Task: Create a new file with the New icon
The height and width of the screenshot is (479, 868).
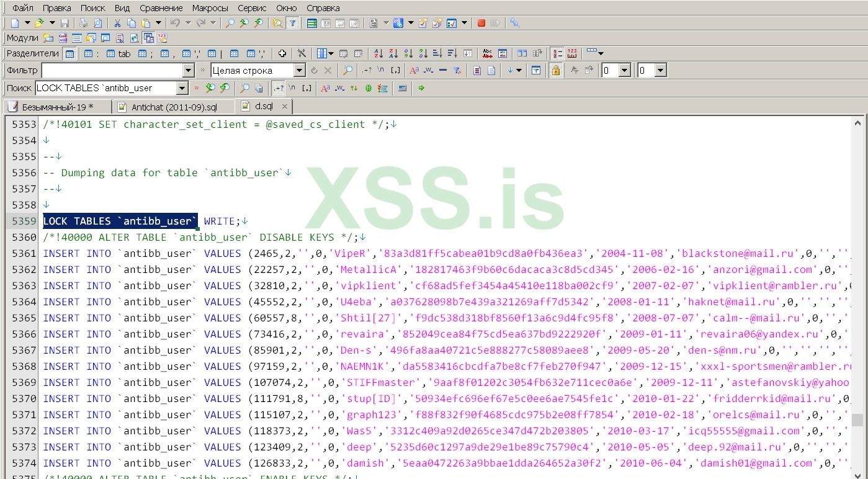Action: point(15,23)
